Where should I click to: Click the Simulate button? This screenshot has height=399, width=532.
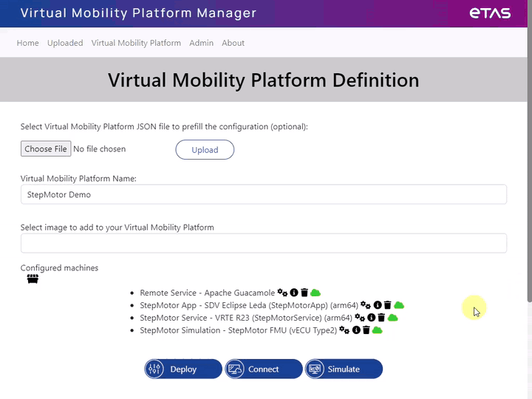pyautogui.click(x=344, y=369)
